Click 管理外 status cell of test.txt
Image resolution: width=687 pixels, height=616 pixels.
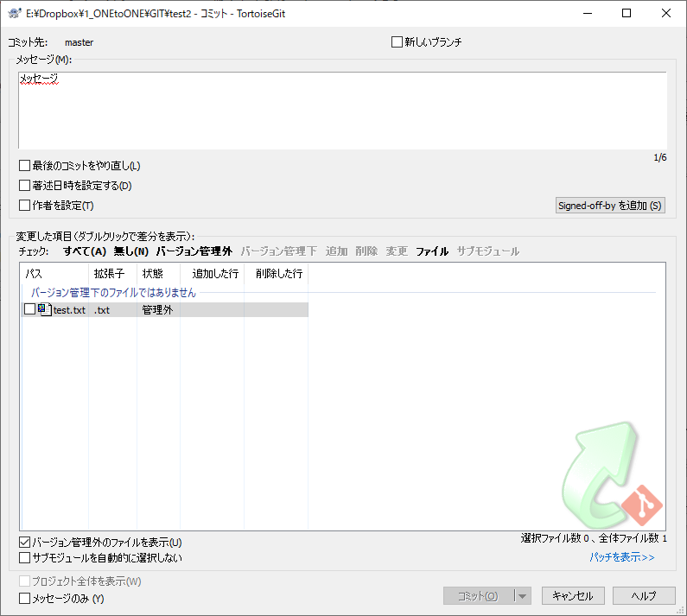point(157,310)
